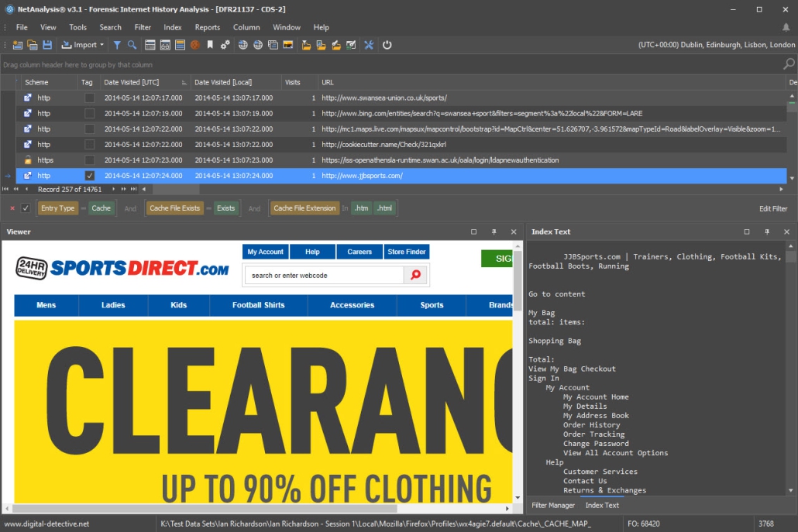Click the Open Case folder toolbar icon
This screenshot has width=798, height=532.
(x=32, y=45)
